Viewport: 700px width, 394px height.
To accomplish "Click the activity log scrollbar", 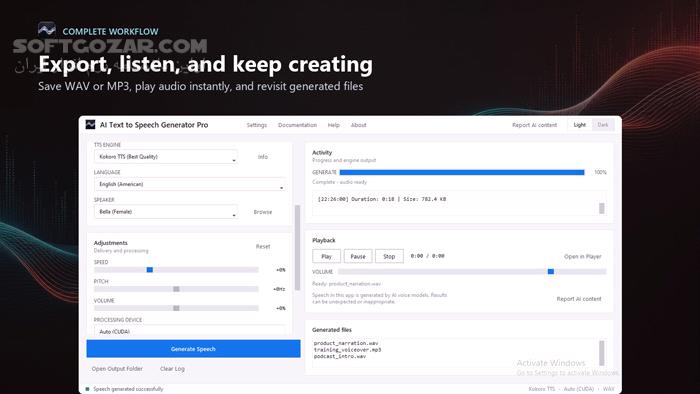I will click(x=602, y=208).
